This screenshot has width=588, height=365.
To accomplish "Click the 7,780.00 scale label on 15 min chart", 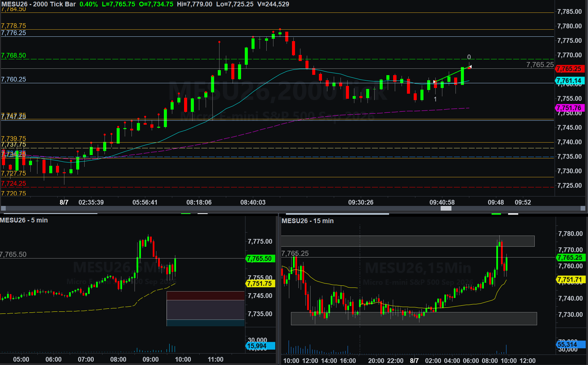I will (570, 234).
